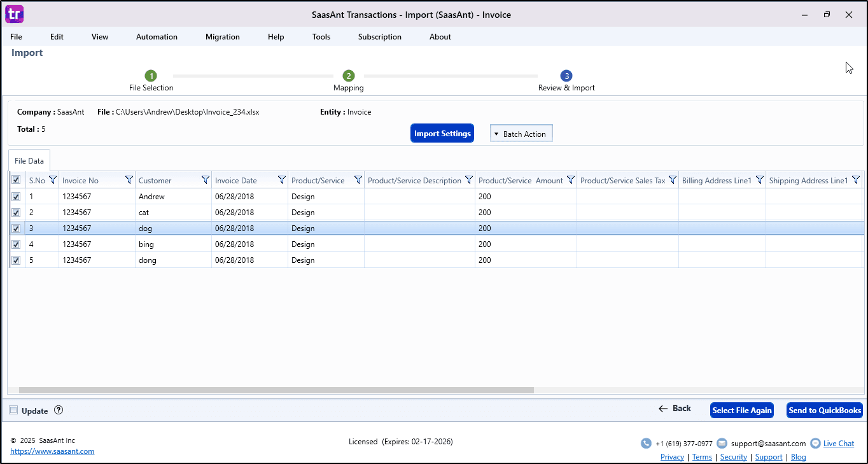Open filter dropdown for Billing Address Line1
This screenshot has height=464, width=868.
click(759, 180)
